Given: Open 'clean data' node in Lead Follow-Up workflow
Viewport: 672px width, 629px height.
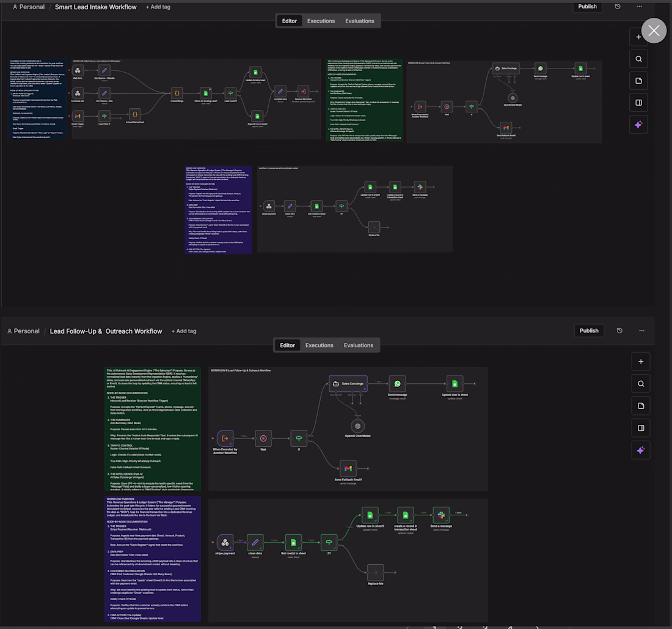Looking at the screenshot, I should pos(255,543).
